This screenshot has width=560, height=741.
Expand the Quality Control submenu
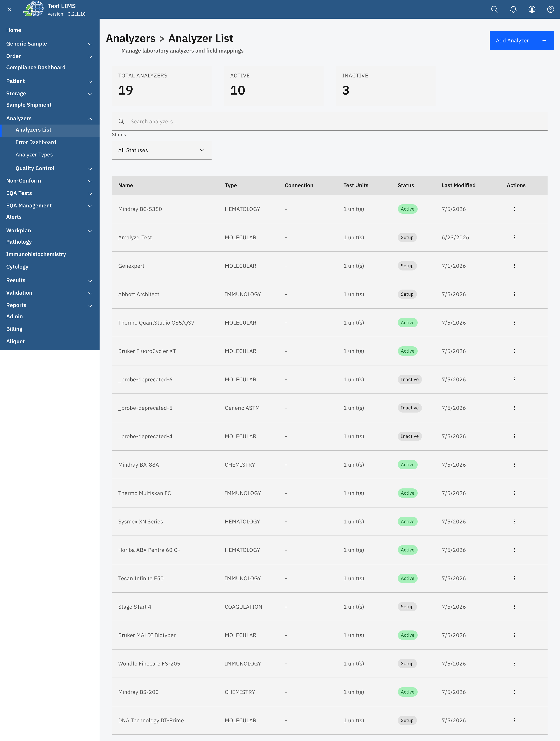tap(50, 169)
